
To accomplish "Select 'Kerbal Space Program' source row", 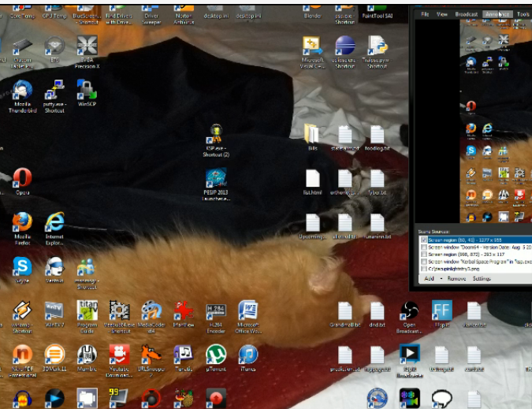I will (475, 262).
